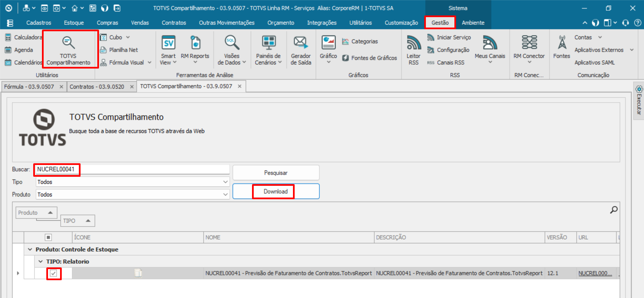
Task: Open Fórmula Visual tool
Action: click(122, 62)
